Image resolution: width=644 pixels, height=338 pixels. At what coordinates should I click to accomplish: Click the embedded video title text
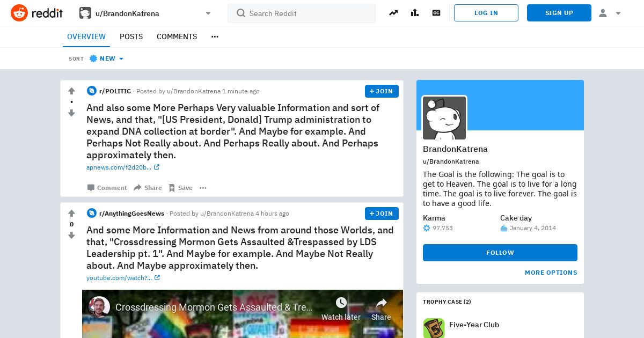pyautogui.click(x=214, y=307)
